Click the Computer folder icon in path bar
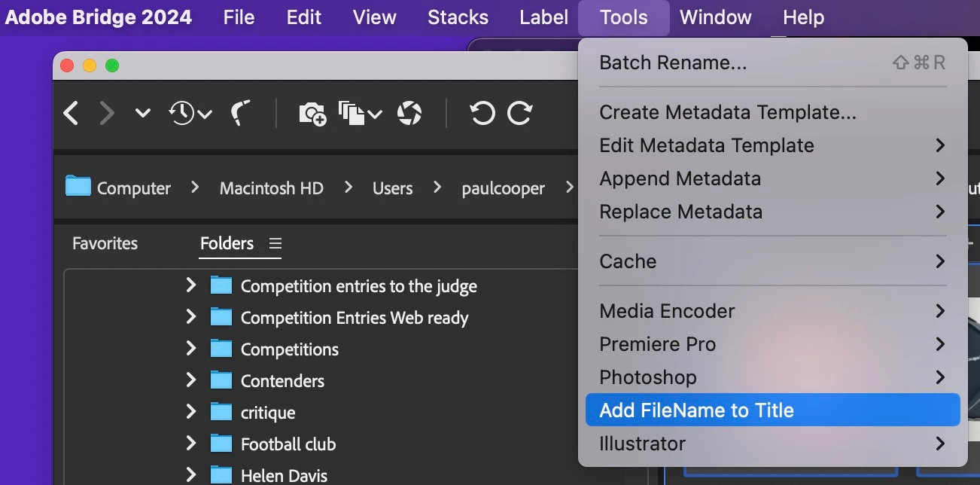980x485 pixels. (x=78, y=186)
